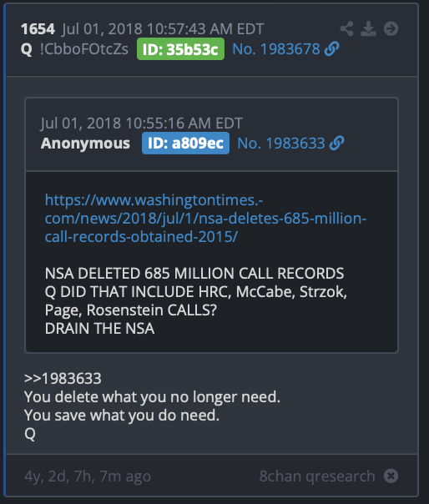Open post link No. 1983678
This screenshot has width=429, height=504.
[276, 49]
